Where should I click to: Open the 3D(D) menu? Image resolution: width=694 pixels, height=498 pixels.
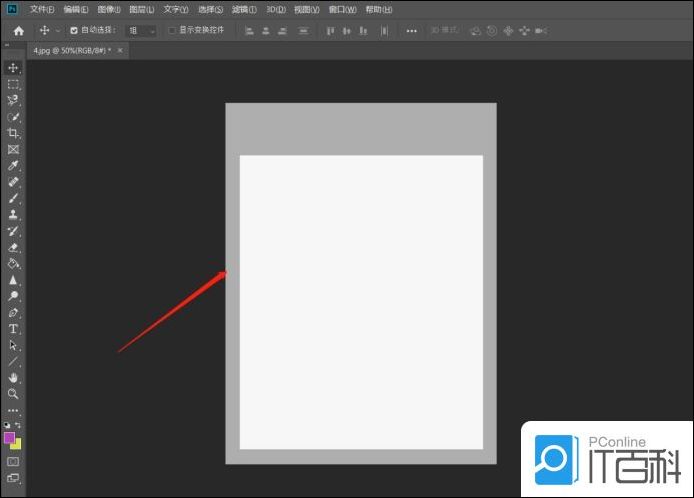tap(276, 9)
